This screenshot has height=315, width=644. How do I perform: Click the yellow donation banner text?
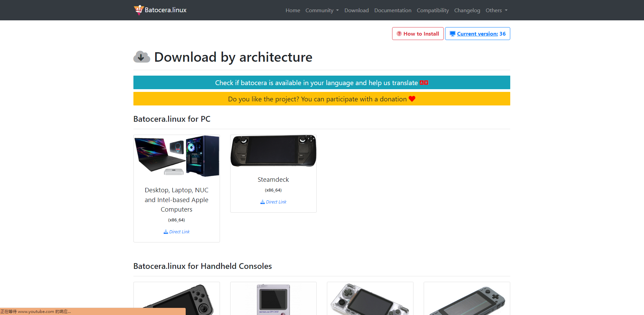click(x=317, y=99)
